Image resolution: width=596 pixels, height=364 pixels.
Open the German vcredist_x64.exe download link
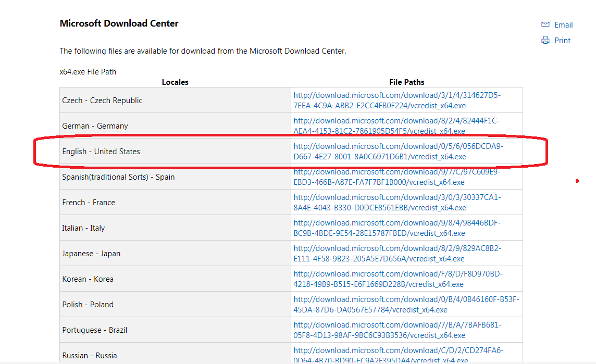click(x=396, y=126)
